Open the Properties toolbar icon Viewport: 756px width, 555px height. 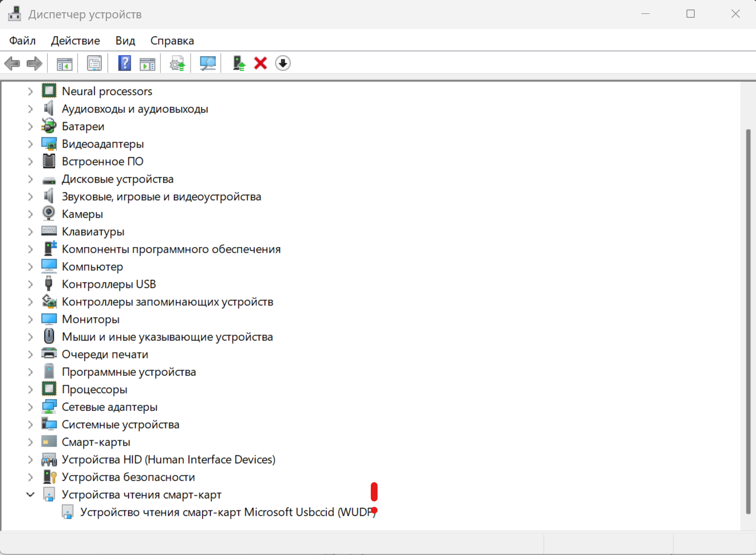(95, 63)
